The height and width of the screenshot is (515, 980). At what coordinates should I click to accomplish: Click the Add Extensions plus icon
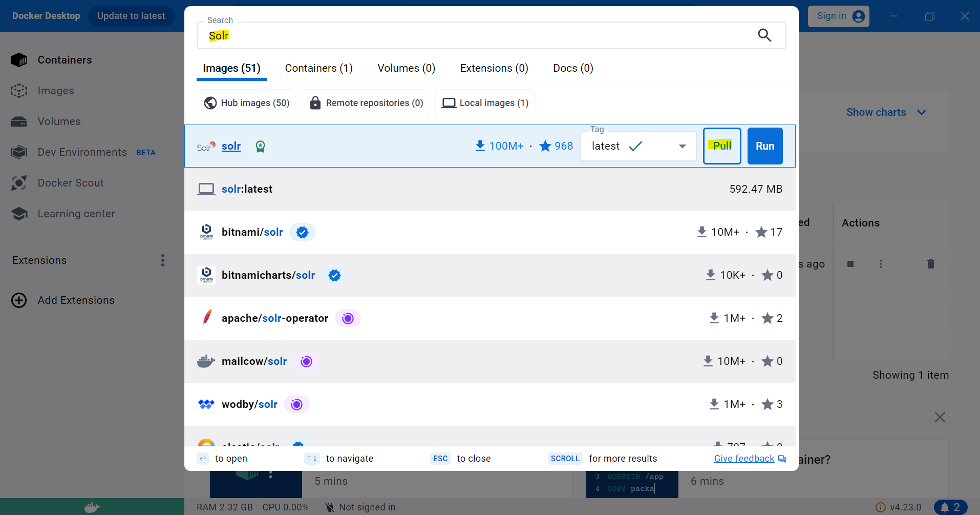[19, 300]
